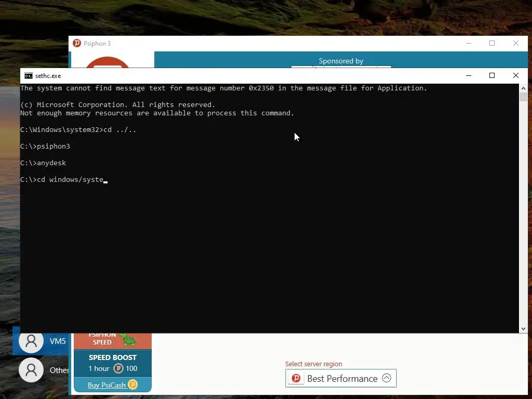Select the Other user account avatar
The image size is (532, 399).
point(31,370)
